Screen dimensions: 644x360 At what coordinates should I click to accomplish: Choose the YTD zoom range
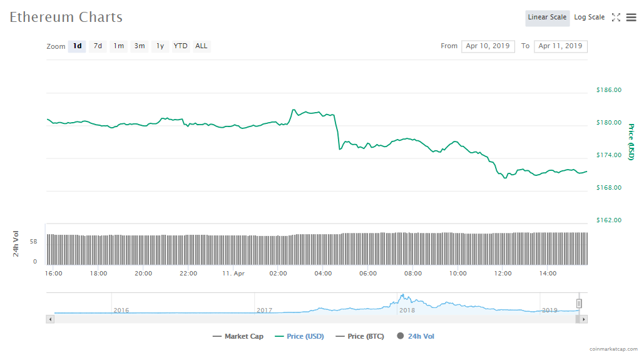click(180, 46)
